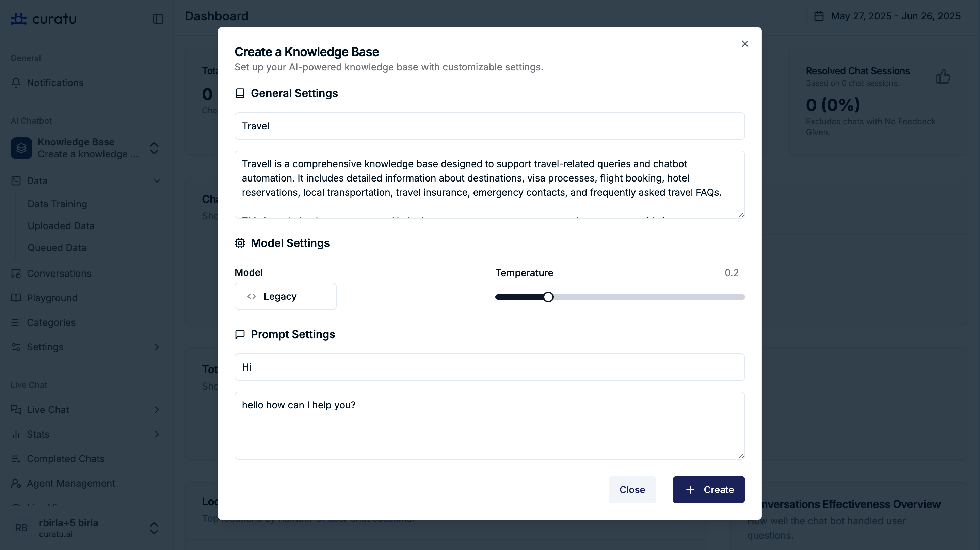Toggle the sidebar collapse icon

pyautogui.click(x=158, y=19)
